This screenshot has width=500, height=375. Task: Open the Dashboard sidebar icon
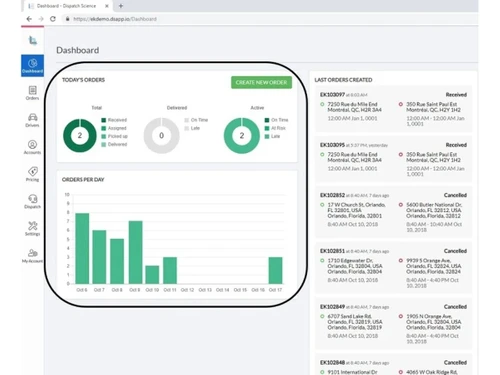point(32,65)
